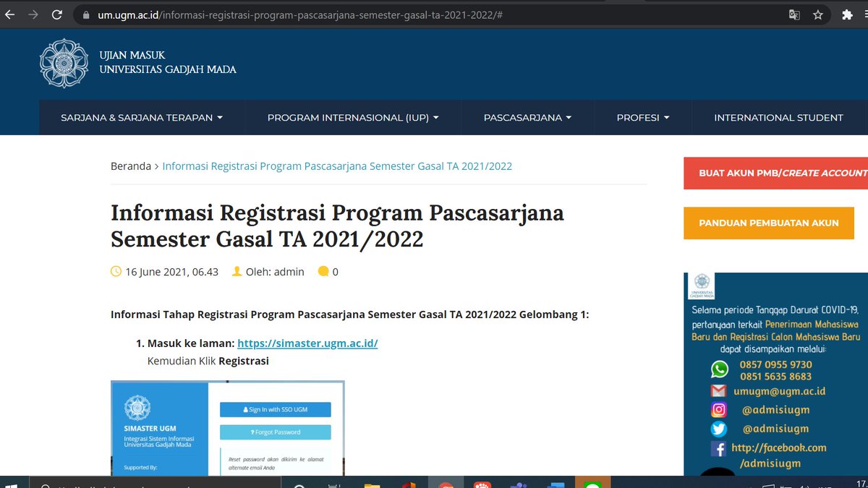The image size is (868, 488).
Task: Expand the Sarjana & Sarjana Terapan menu
Action: pos(142,117)
